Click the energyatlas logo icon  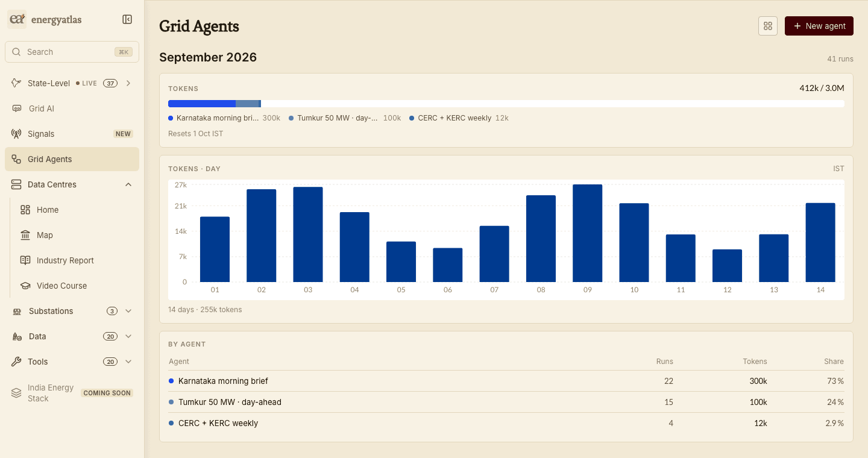click(17, 19)
